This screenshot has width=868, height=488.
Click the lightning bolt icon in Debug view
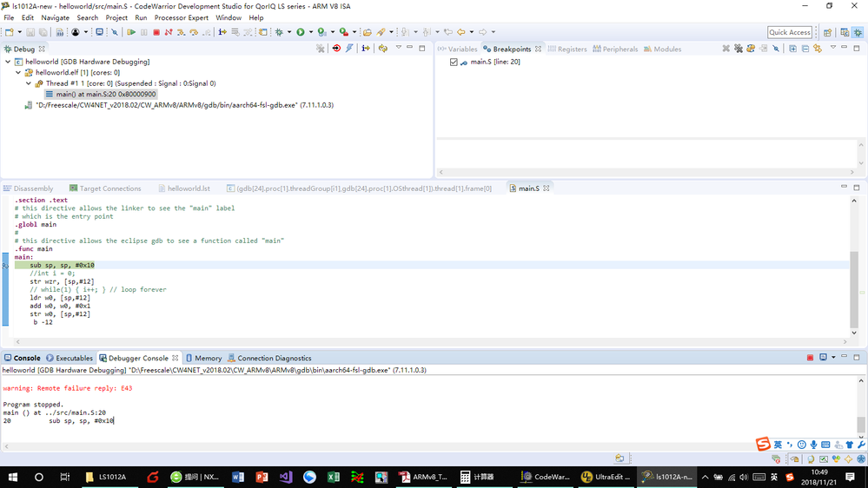click(349, 49)
